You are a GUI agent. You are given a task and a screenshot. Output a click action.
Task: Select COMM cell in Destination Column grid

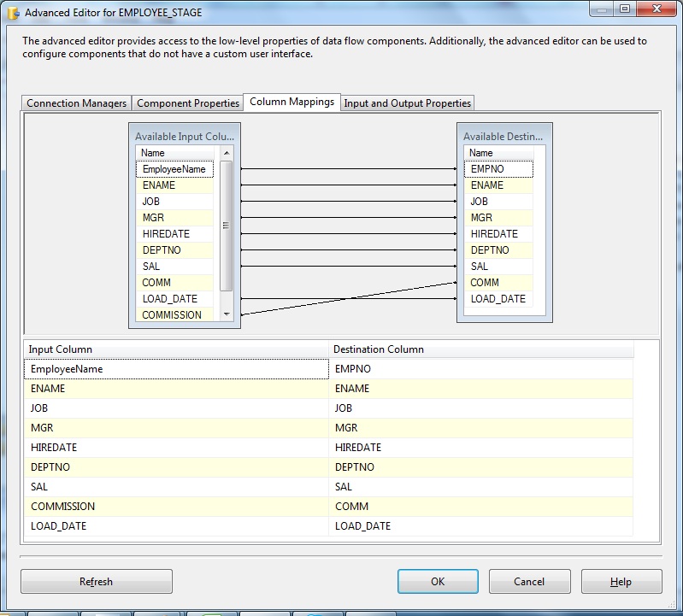click(x=481, y=507)
